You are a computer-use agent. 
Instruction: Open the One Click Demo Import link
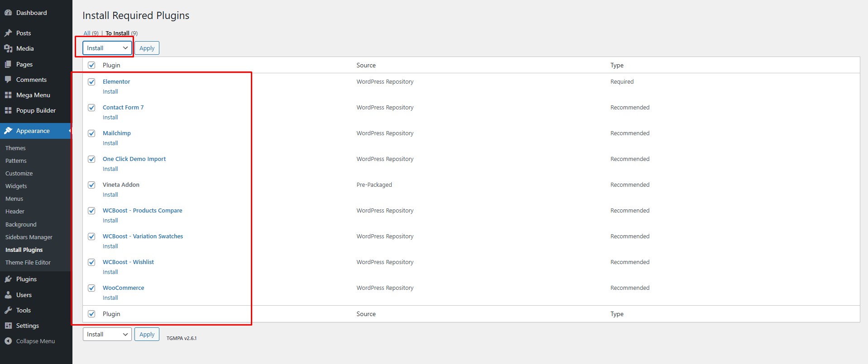[x=134, y=159]
